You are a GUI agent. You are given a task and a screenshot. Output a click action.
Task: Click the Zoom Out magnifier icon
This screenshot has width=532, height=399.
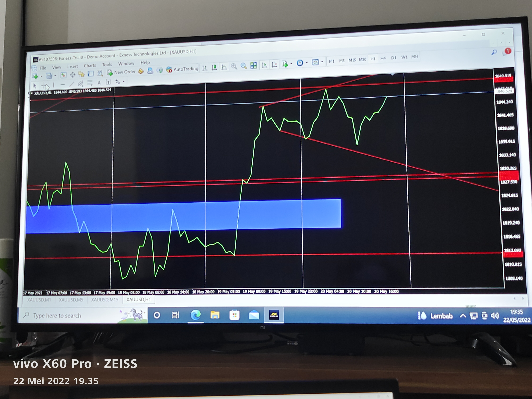pyautogui.click(x=243, y=66)
